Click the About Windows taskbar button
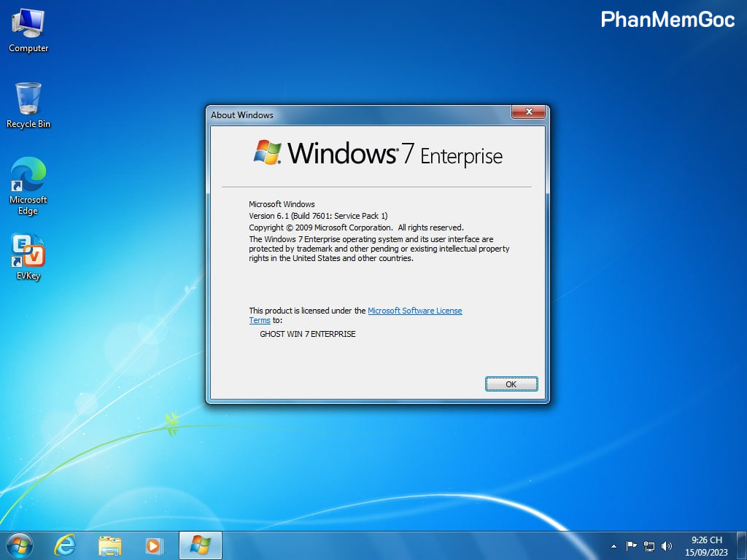This screenshot has height=560, width=747. pyautogui.click(x=200, y=545)
